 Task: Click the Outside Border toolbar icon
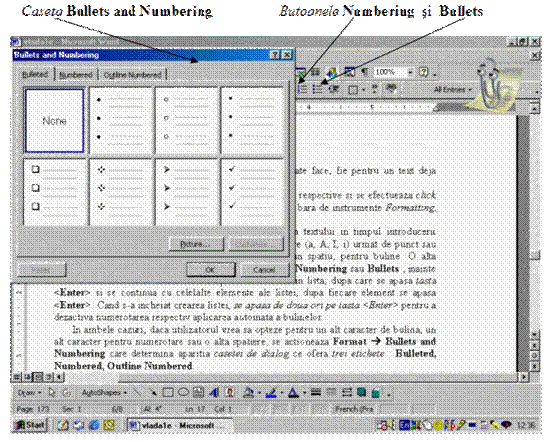[353, 90]
